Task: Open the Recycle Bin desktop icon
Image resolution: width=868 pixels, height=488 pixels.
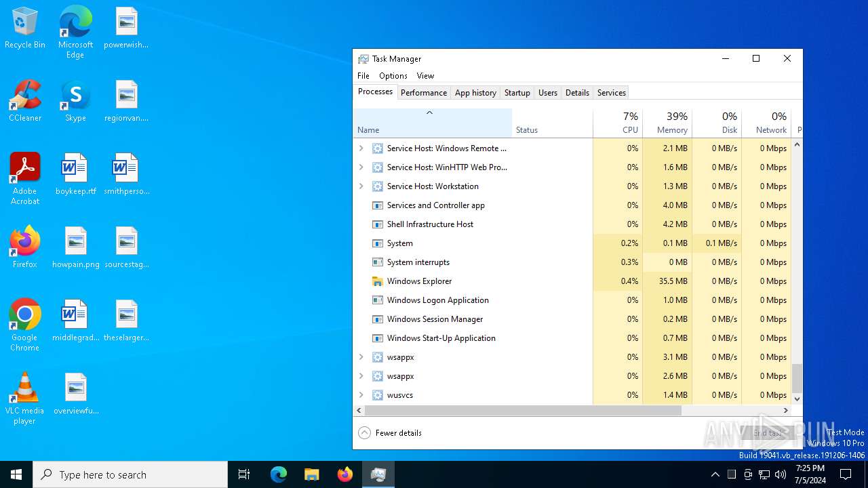Action: point(25,28)
